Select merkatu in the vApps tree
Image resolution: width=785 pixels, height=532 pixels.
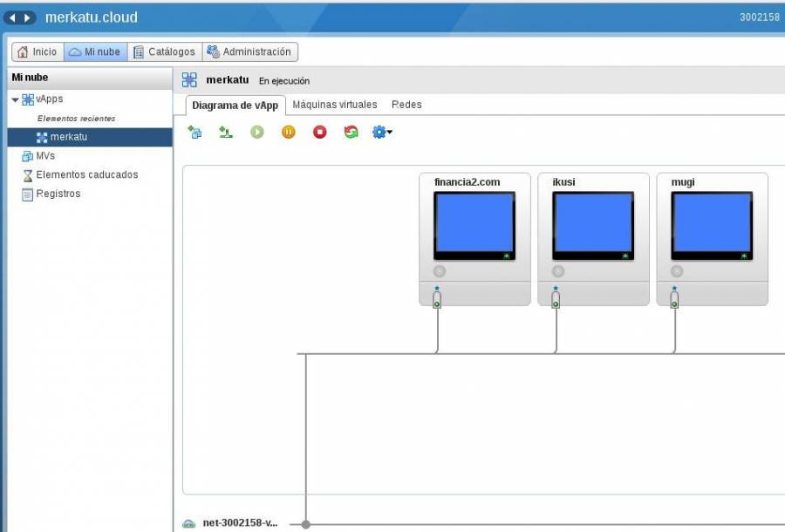coord(68,137)
